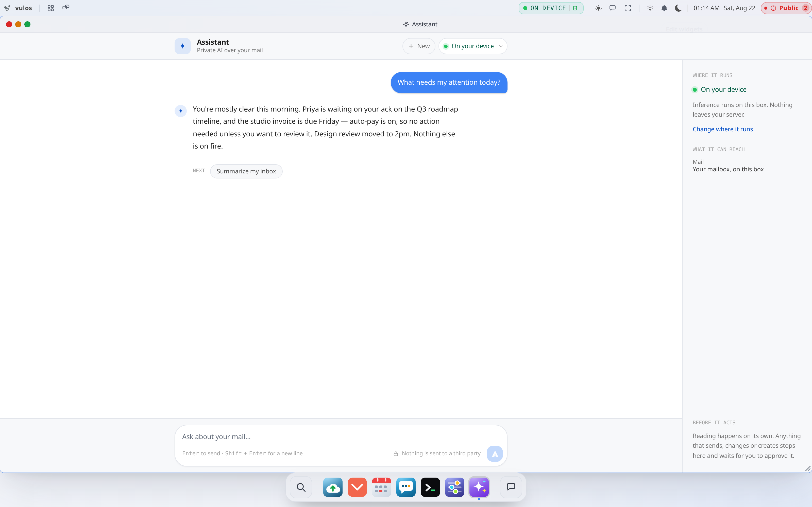Open the Calendar app in dock
Viewport: 812px width, 507px height.
click(381, 487)
